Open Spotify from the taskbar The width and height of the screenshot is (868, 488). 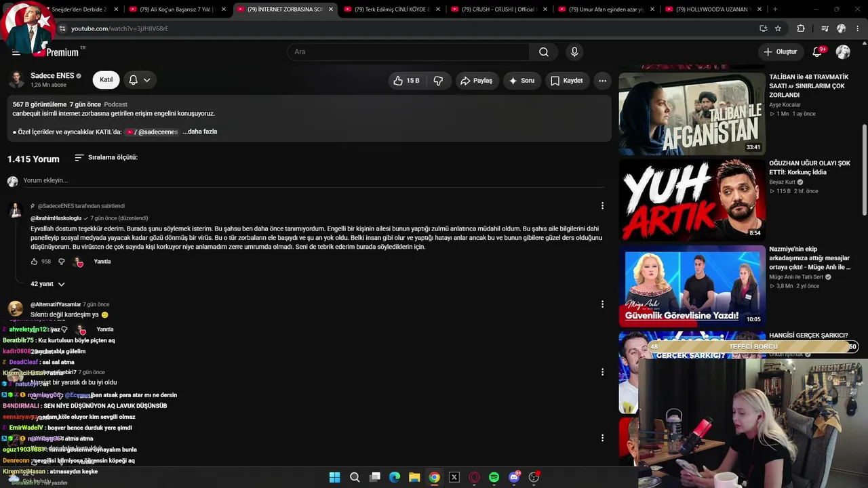tap(494, 477)
